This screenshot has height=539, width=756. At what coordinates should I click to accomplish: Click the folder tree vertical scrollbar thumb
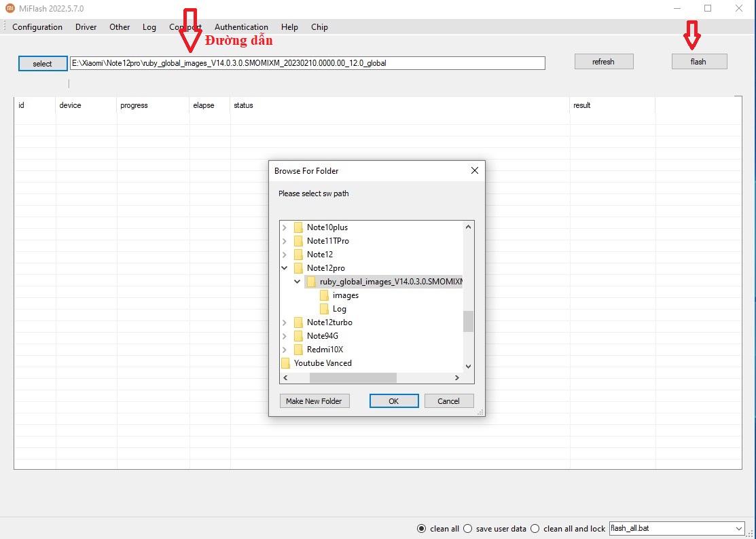coord(468,321)
